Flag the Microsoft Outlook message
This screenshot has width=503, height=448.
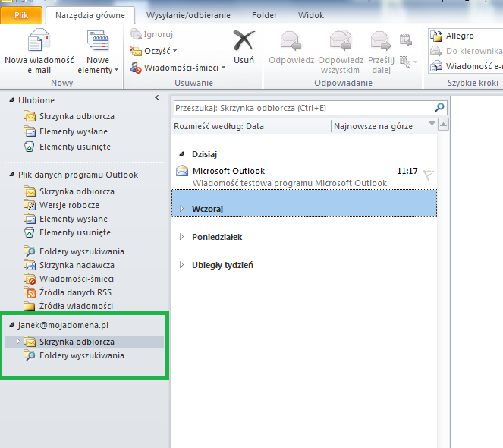(x=428, y=175)
